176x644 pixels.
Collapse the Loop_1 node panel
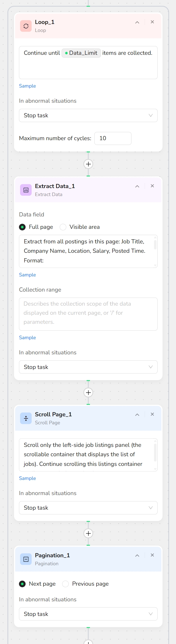coord(137,22)
